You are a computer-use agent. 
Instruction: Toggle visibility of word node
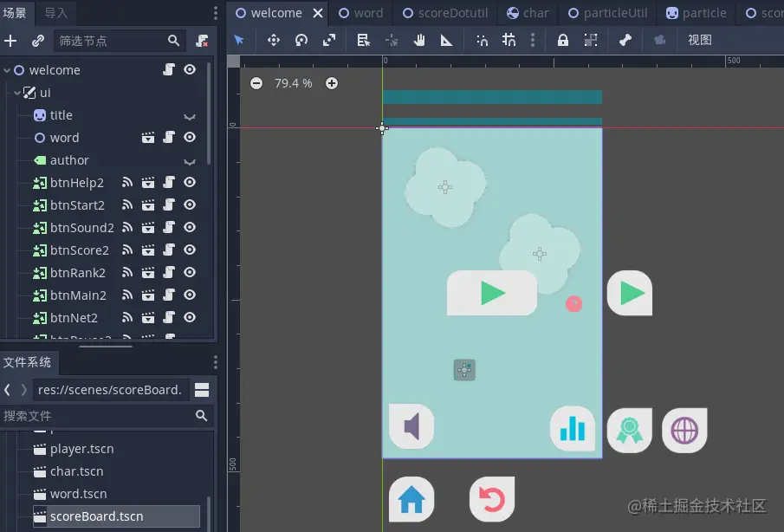click(x=190, y=137)
